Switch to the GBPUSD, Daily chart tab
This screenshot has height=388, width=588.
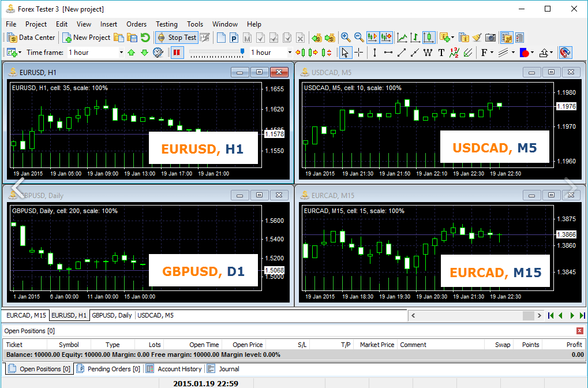[x=112, y=315]
